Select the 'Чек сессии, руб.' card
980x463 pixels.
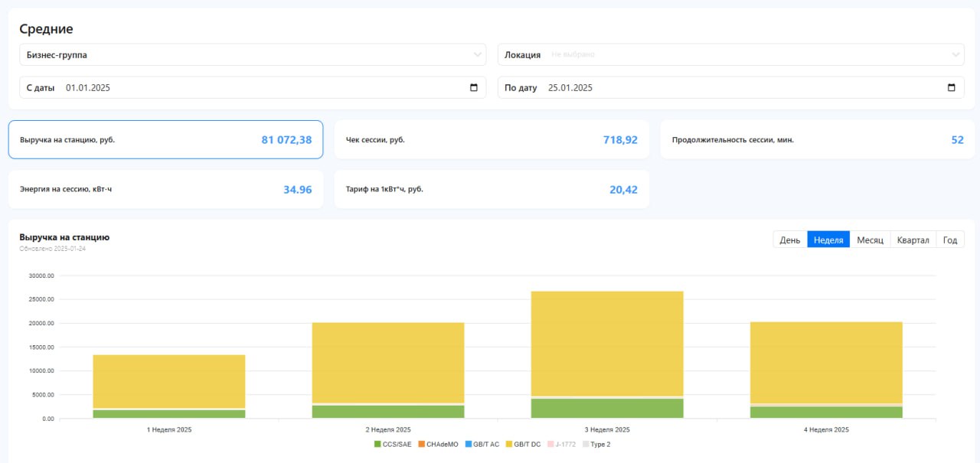pos(492,139)
